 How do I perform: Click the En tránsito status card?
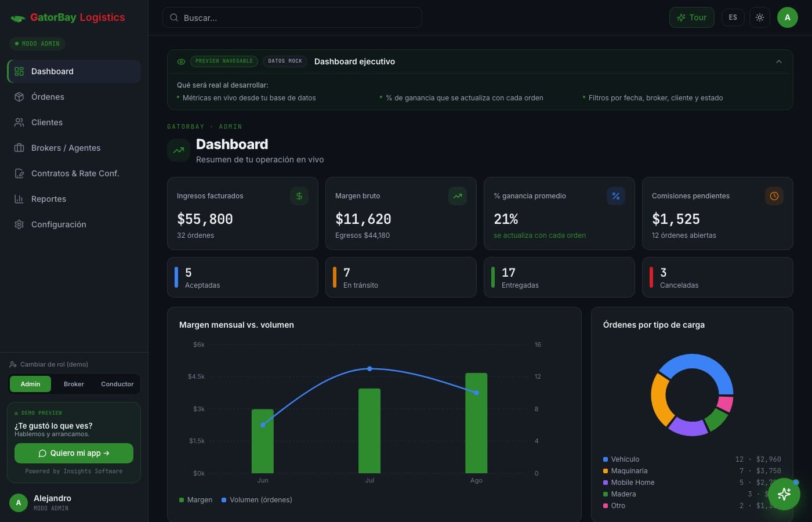[401, 277]
